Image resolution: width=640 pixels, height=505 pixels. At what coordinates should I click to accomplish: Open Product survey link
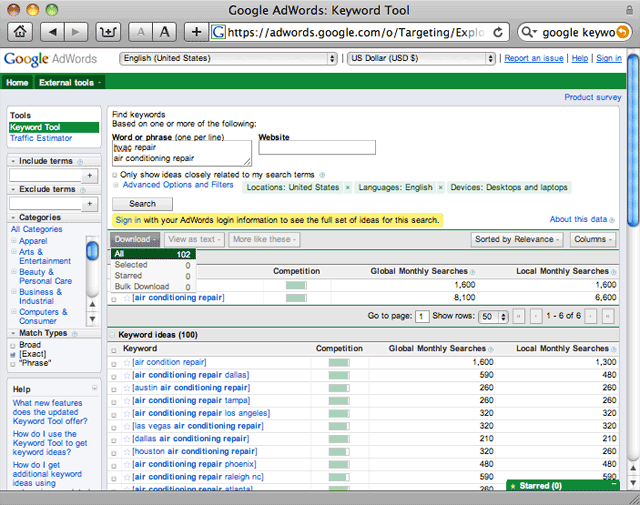tap(593, 97)
